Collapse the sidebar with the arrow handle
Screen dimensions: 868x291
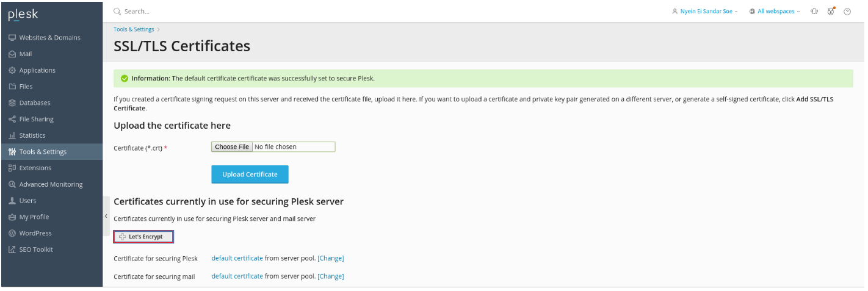tap(106, 216)
